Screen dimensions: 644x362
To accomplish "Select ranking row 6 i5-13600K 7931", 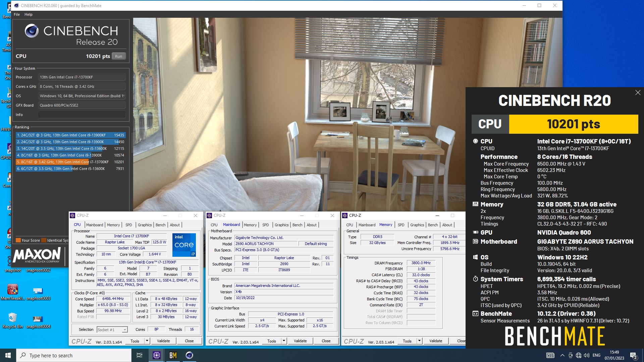I will [x=70, y=169].
